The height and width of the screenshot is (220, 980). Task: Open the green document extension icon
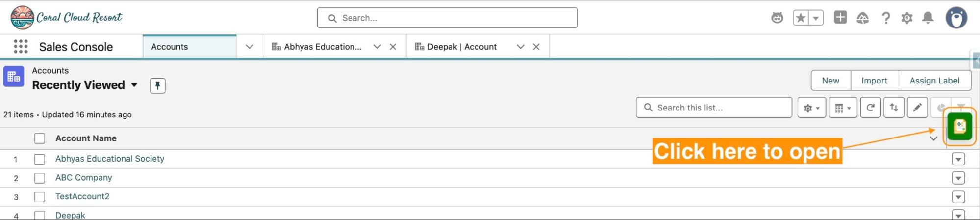(x=959, y=127)
